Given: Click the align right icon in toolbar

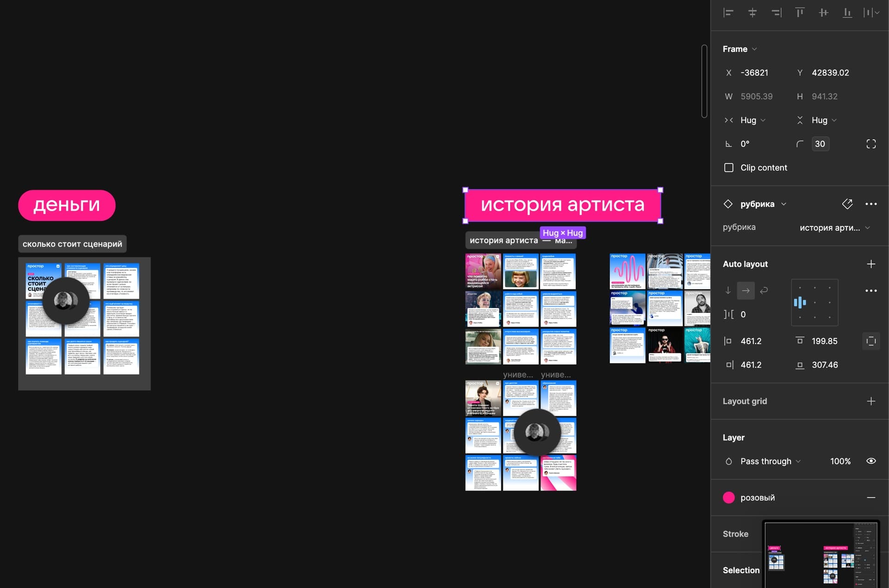Looking at the screenshot, I should 776,13.
